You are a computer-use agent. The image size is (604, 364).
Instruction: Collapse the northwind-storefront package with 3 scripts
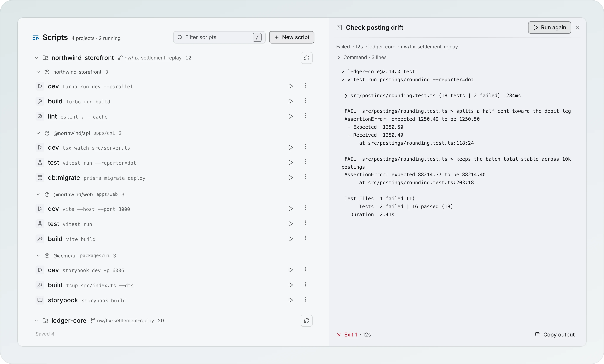[38, 72]
